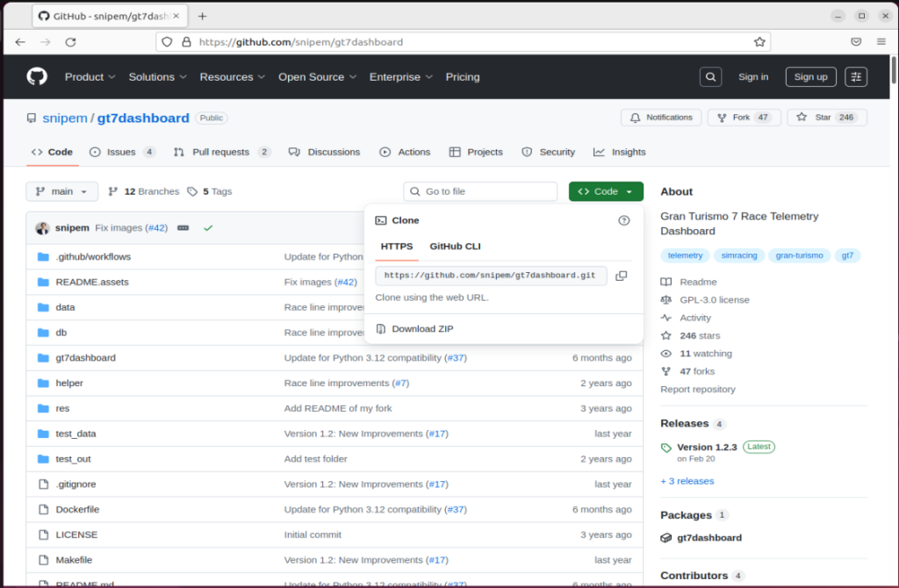
Task: Click the telemetry topic tag
Action: (685, 255)
